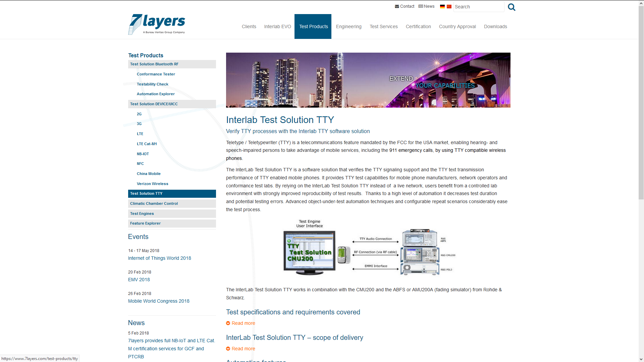Click the 7layers logo
The image size is (644, 362).
pos(157,24)
